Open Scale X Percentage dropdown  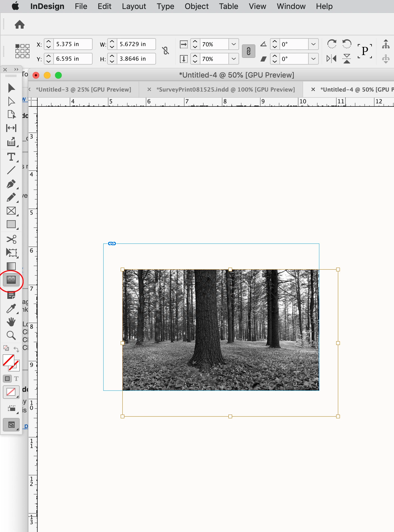(234, 44)
